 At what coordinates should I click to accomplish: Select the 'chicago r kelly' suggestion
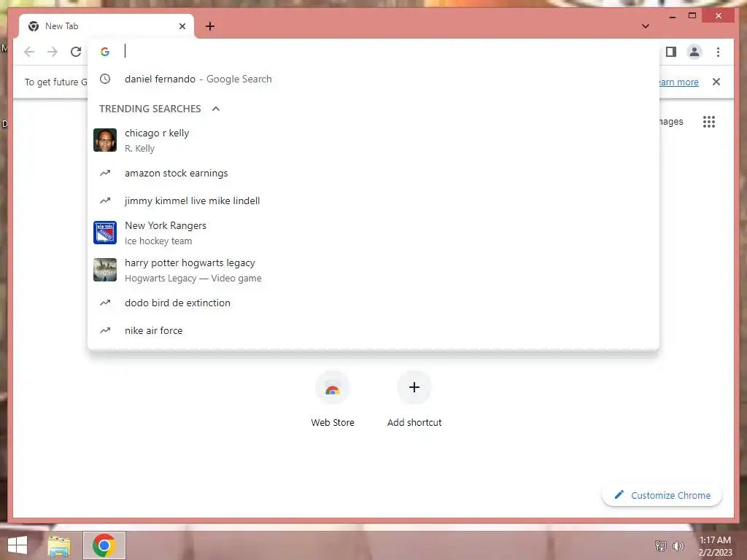pos(373,141)
